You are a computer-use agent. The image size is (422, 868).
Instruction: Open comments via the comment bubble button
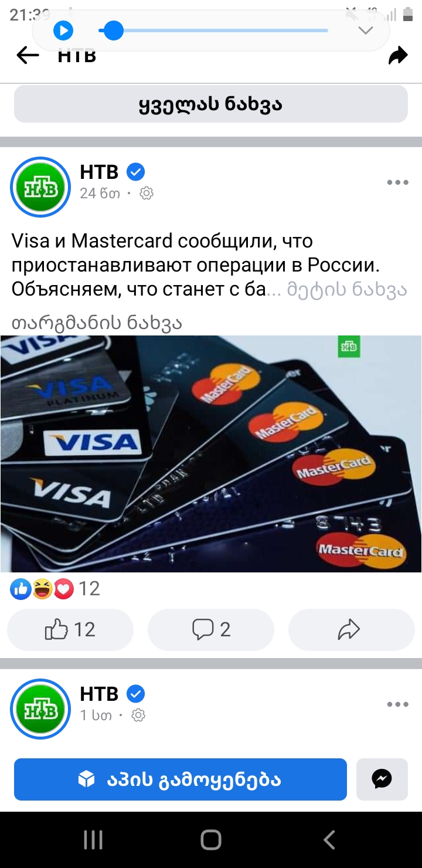pos(211,630)
